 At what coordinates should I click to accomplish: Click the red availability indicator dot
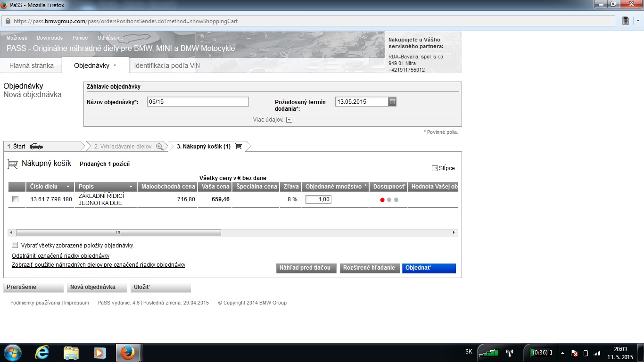(382, 200)
